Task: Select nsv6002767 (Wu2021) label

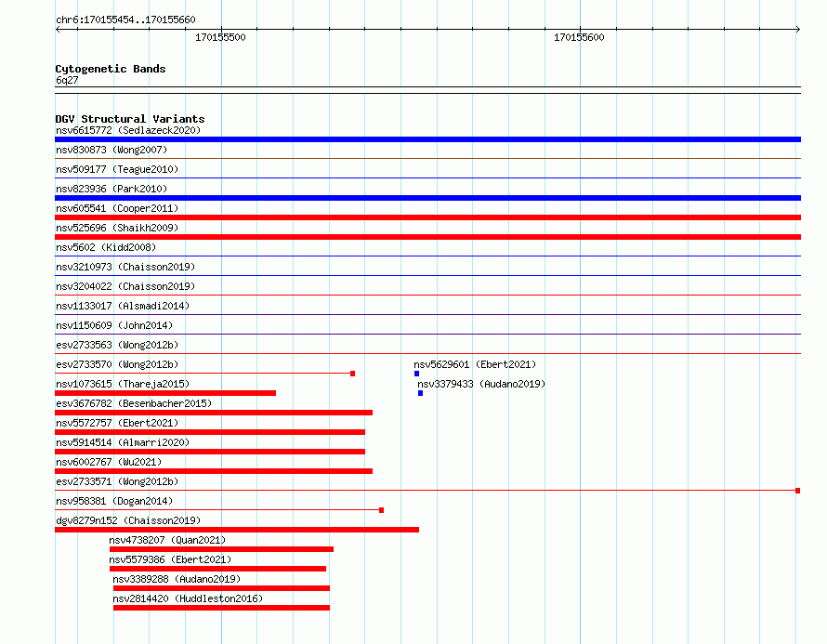Action: [109, 462]
